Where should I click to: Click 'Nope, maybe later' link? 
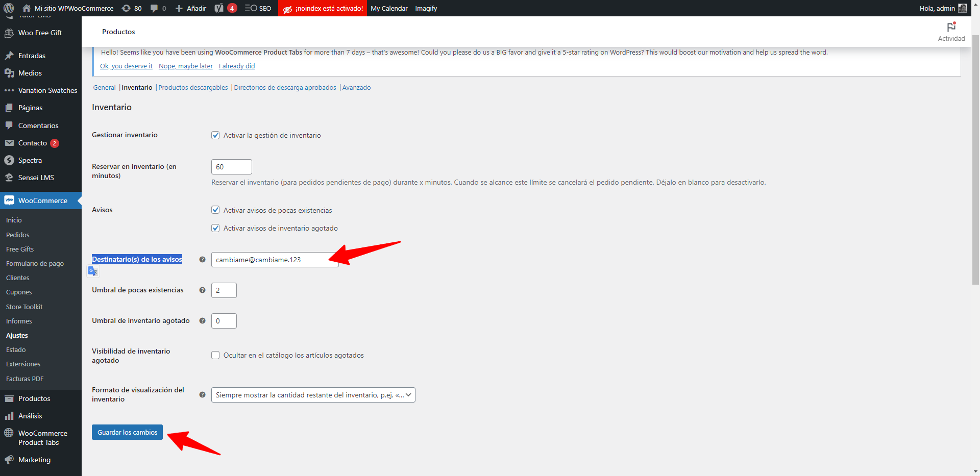[186, 66]
